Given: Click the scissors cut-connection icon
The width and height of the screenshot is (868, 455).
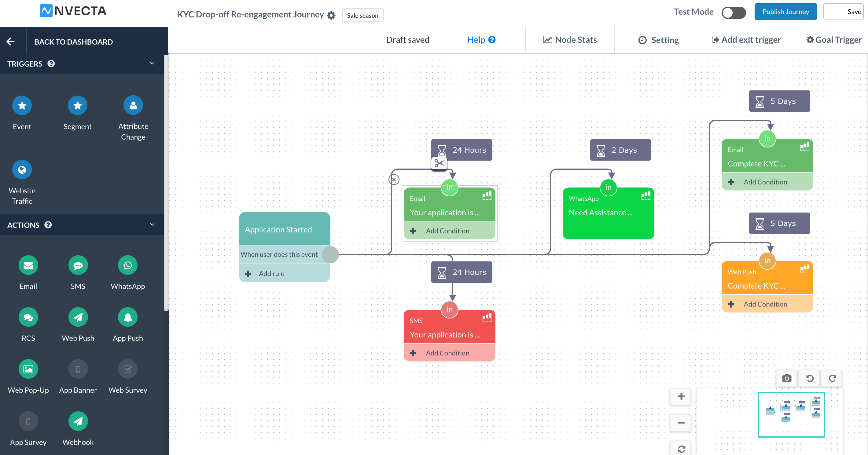Looking at the screenshot, I should pyautogui.click(x=439, y=163).
